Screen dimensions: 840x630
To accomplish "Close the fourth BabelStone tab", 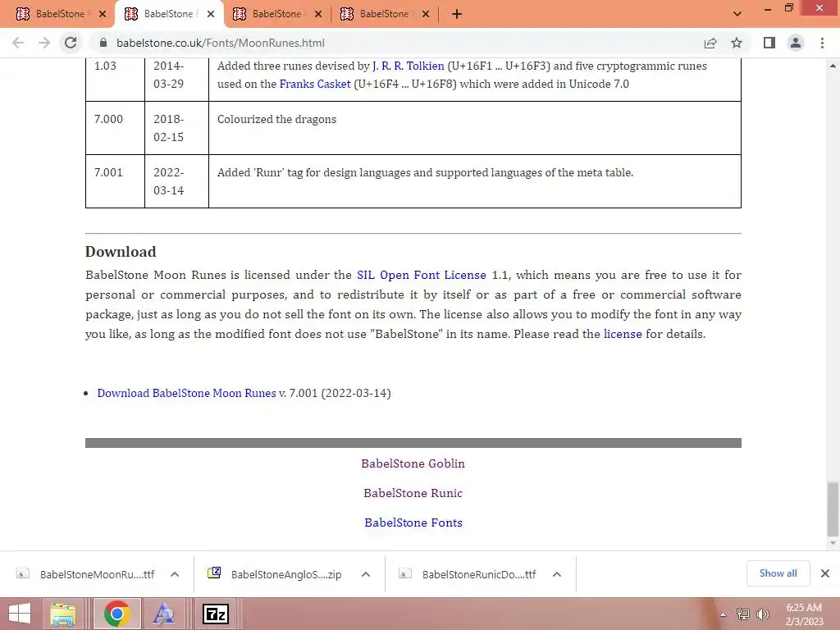I will click(426, 14).
